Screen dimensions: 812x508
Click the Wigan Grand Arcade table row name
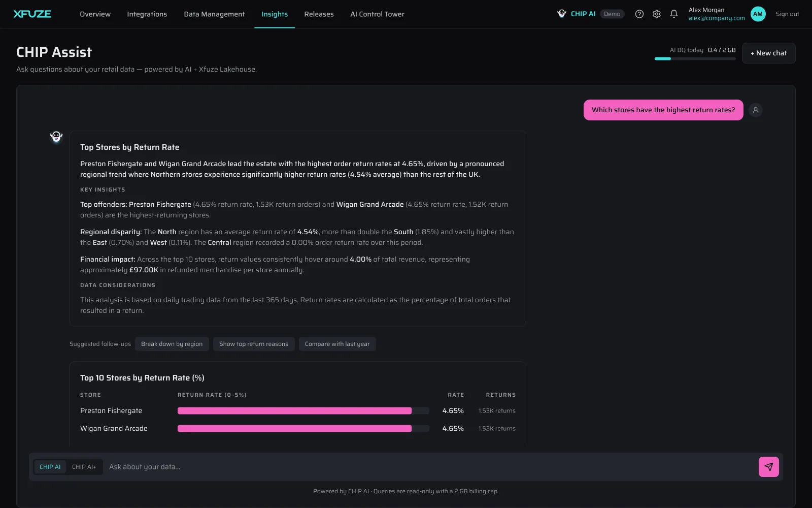pyautogui.click(x=114, y=428)
